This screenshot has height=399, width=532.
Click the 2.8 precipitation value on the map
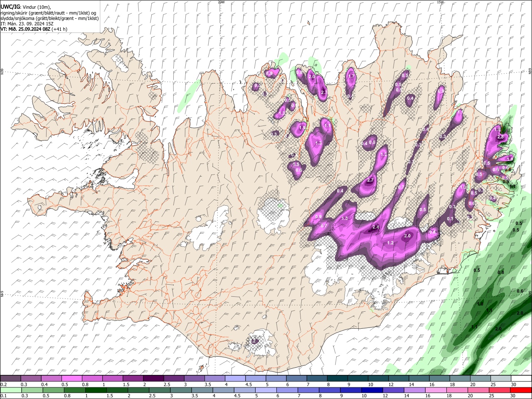pos(500,137)
